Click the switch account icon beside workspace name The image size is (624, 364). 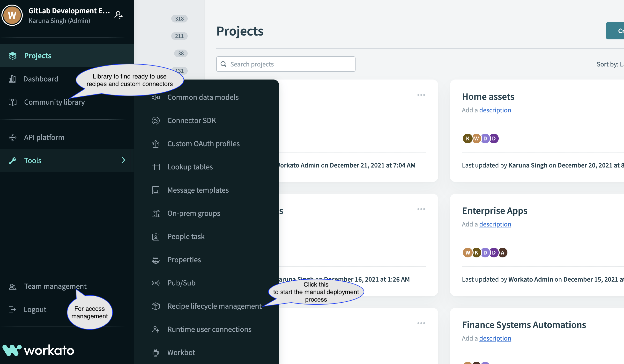(x=118, y=15)
